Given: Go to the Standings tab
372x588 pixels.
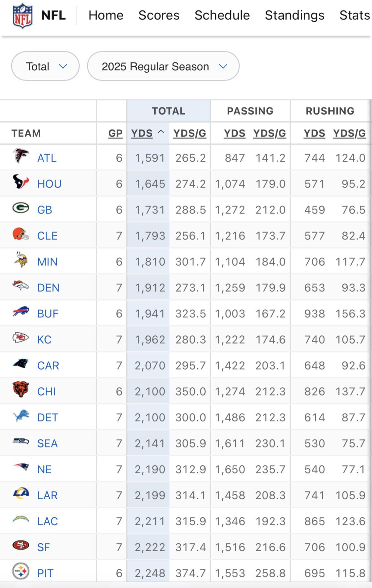Looking at the screenshot, I should [295, 15].
